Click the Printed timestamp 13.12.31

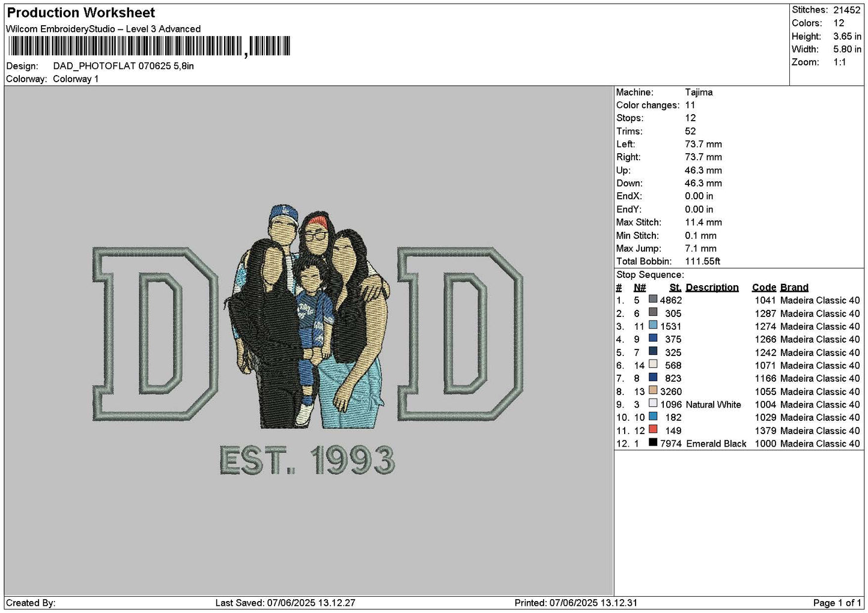tap(618, 603)
